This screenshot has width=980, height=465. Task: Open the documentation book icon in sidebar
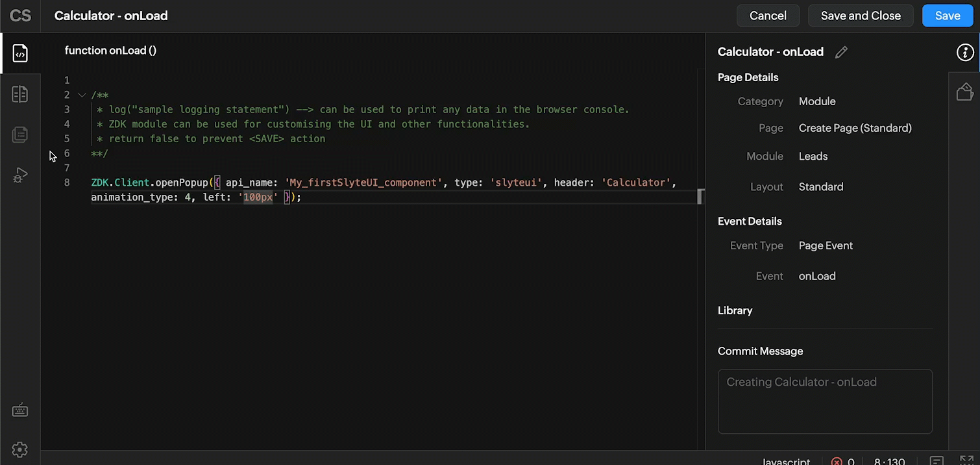(20, 94)
